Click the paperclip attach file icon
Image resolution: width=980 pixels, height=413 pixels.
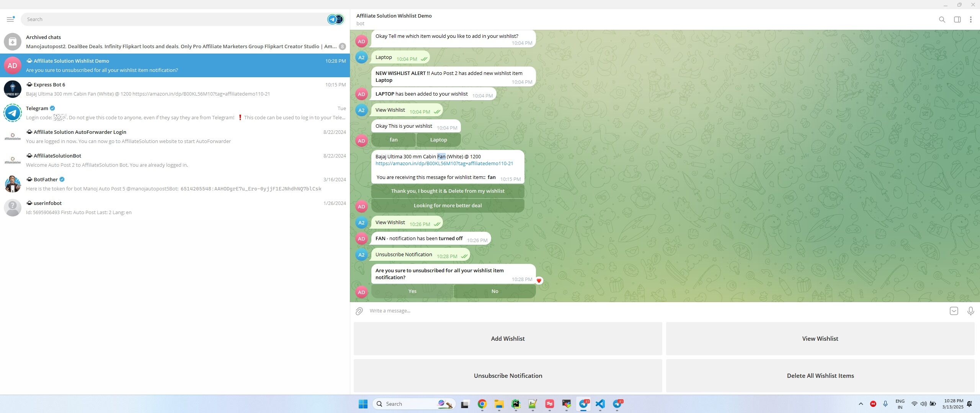click(x=359, y=311)
